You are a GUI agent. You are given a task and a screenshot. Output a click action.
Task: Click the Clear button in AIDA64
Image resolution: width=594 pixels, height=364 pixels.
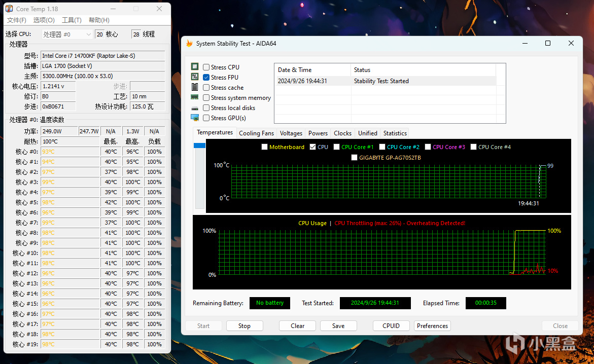click(x=297, y=326)
